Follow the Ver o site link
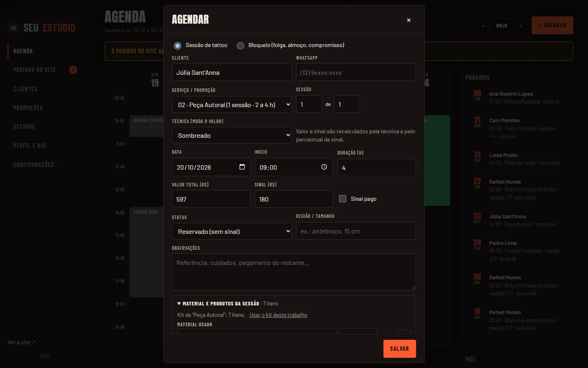 point(21,342)
